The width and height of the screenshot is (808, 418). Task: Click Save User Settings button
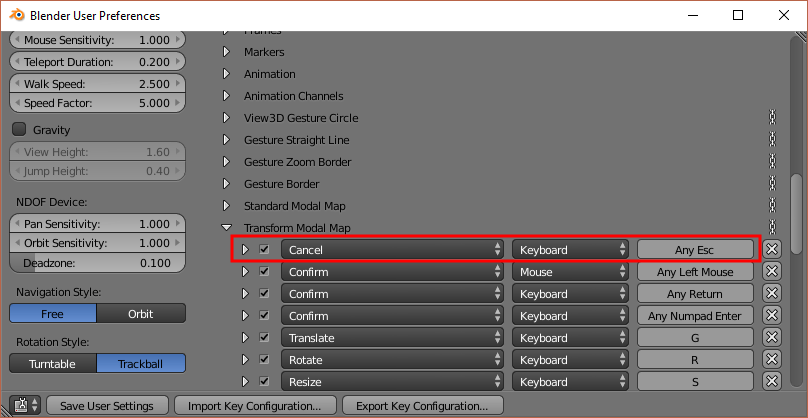tap(107, 406)
